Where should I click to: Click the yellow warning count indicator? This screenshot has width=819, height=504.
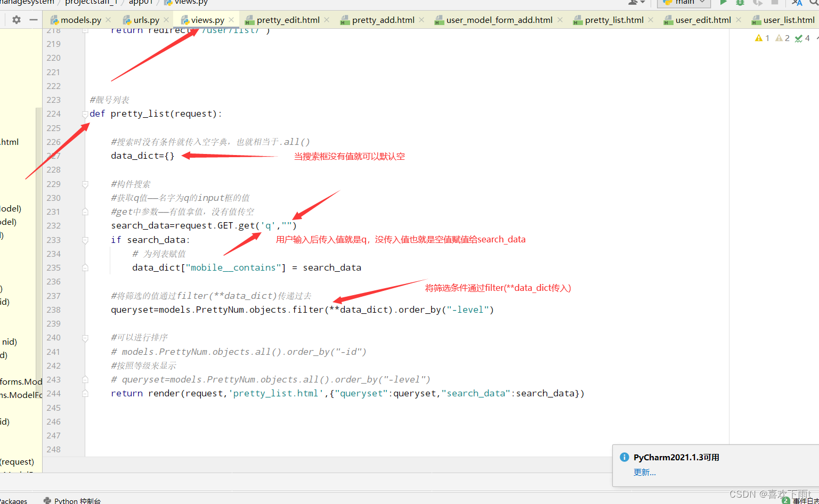pos(762,38)
